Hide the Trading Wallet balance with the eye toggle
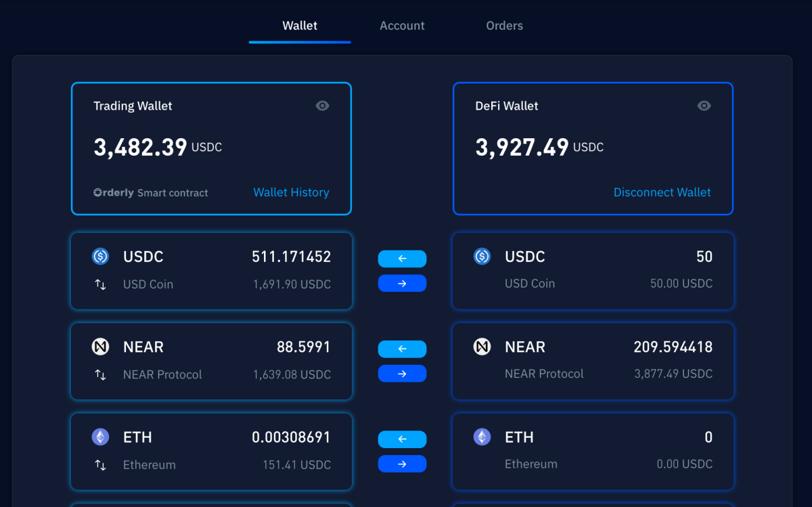Image resolution: width=812 pixels, height=507 pixels. (322, 106)
